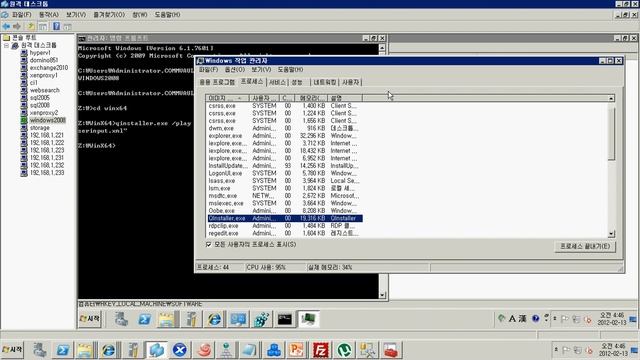The width and height of the screenshot is (640, 360).
Task: Select the websearch connection in the tree
Action: 44,90
